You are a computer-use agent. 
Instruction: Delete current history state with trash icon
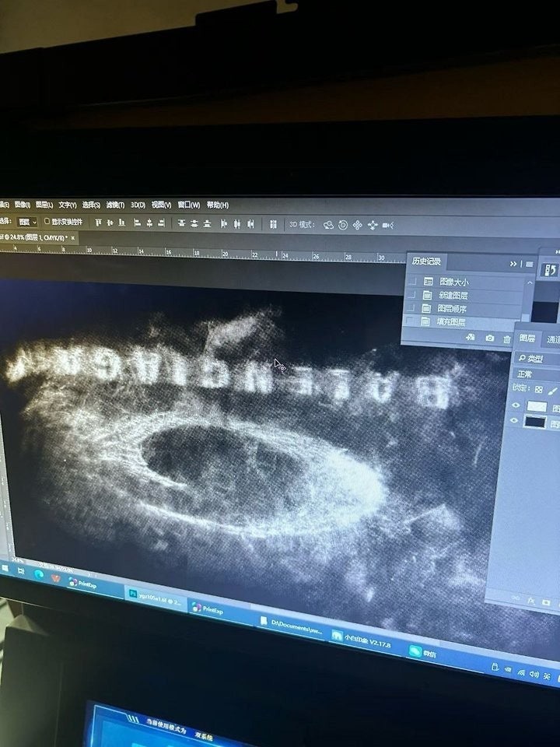507,338
